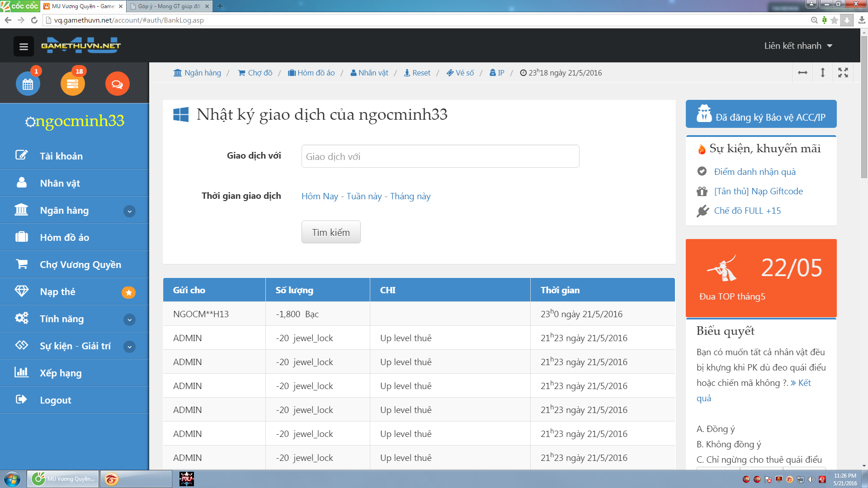The height and width of the screenshot is (488, 868).
Task: Filter transactions by Tuần này
Action: (364, 196)
